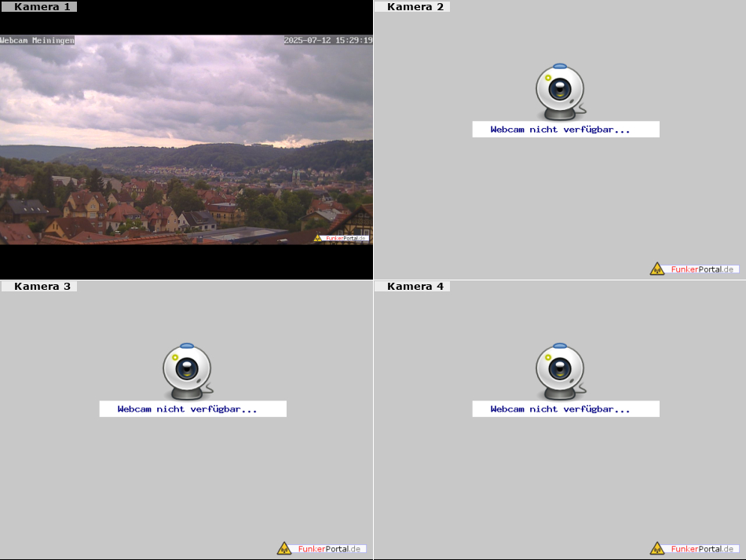Click the 'Webcam Meiningen' caption overlay
Image resolution: width=746 pixels, height=560 pixels.
[x=37, y=40]
